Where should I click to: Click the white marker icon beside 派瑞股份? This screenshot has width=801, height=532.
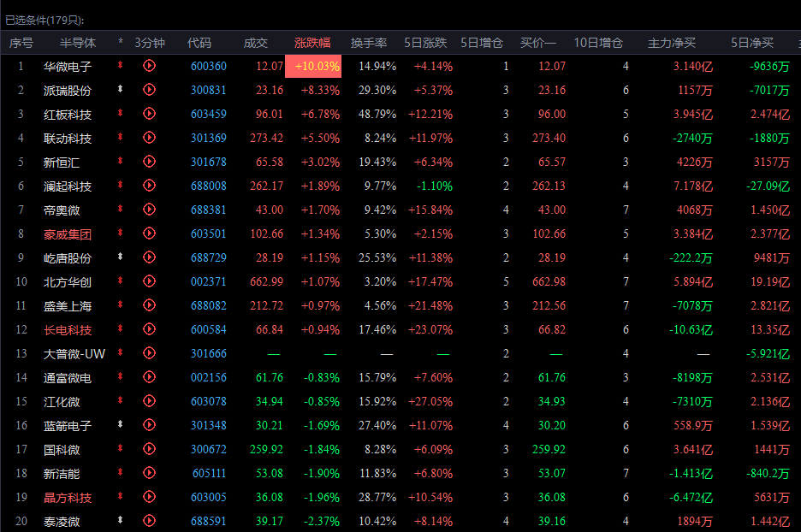point(120,89)
